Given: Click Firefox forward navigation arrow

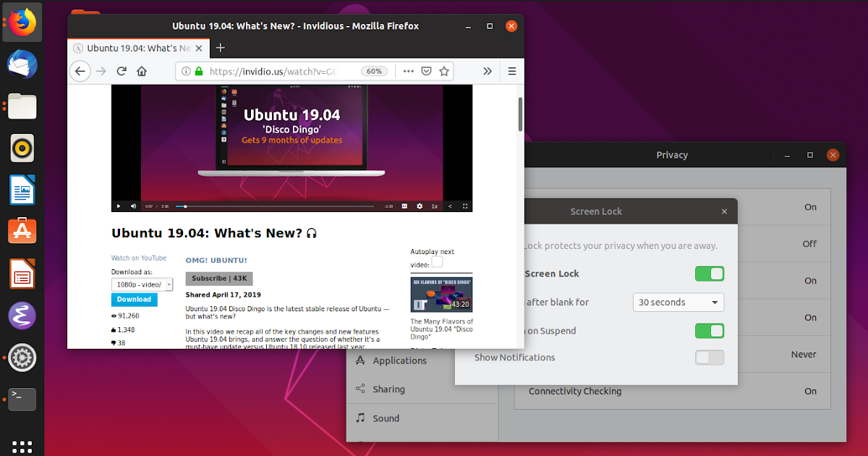Looking at the screenshot, I should click(101, 71).
